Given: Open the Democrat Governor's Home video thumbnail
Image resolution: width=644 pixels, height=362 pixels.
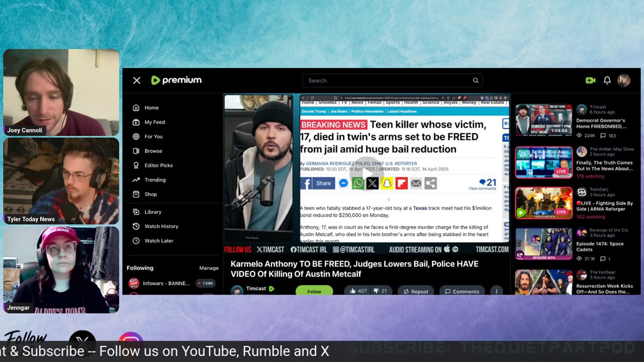Looking at the screenshot, I should point(544,120).
